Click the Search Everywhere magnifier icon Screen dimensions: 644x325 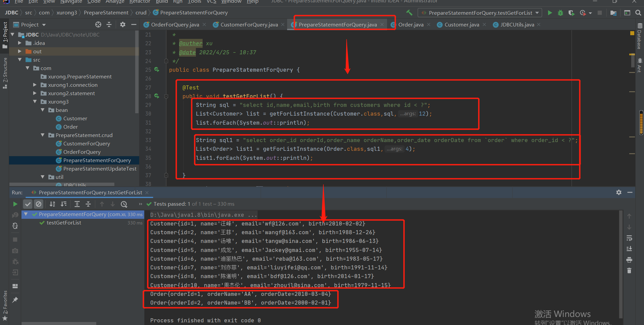[x=638, y=13]
